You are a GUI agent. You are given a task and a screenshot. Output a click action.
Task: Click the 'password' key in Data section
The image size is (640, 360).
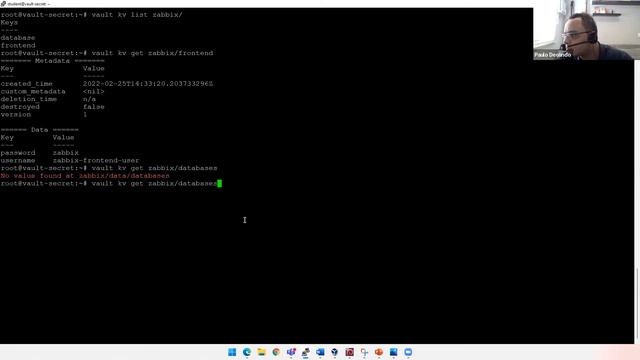(x=18, y=153)
